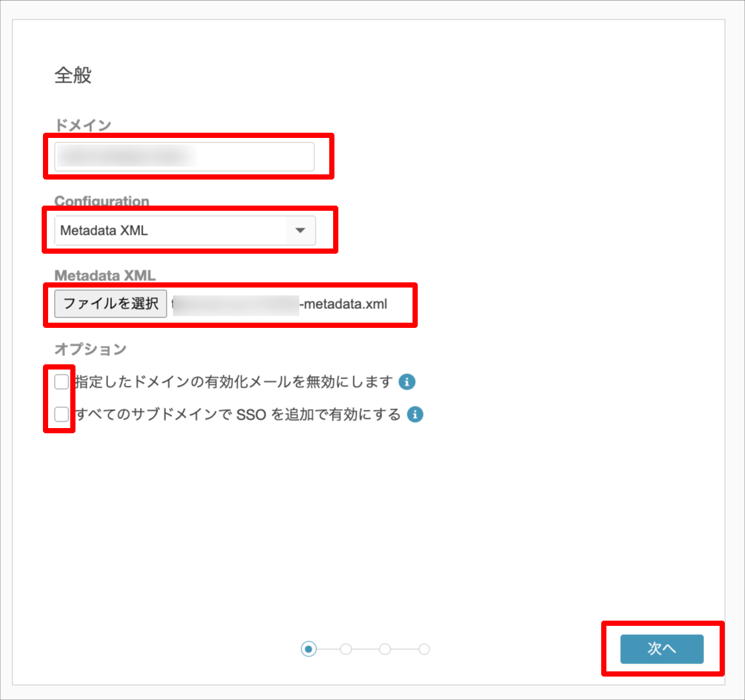
Task: Check 指定したドメインの有効化メールを無効にします checkbox
Action: [x=62, y=381]
